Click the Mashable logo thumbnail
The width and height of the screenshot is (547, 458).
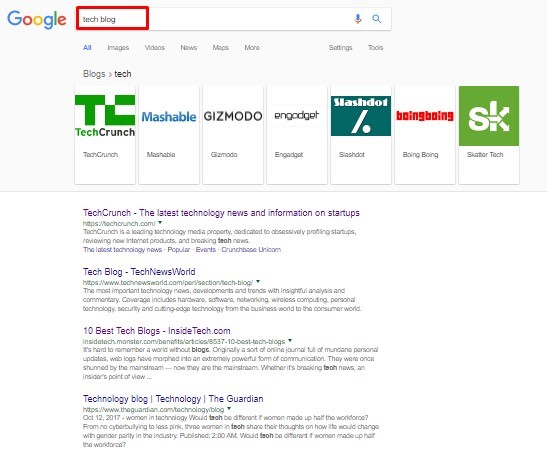(x=169, y=117)
